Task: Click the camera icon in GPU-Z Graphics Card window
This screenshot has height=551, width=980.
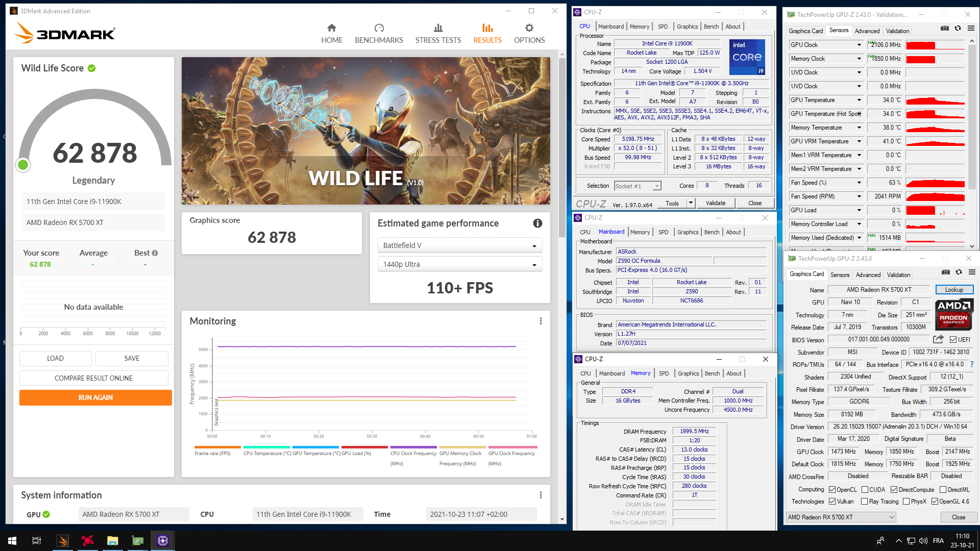Action: point(946,272)
